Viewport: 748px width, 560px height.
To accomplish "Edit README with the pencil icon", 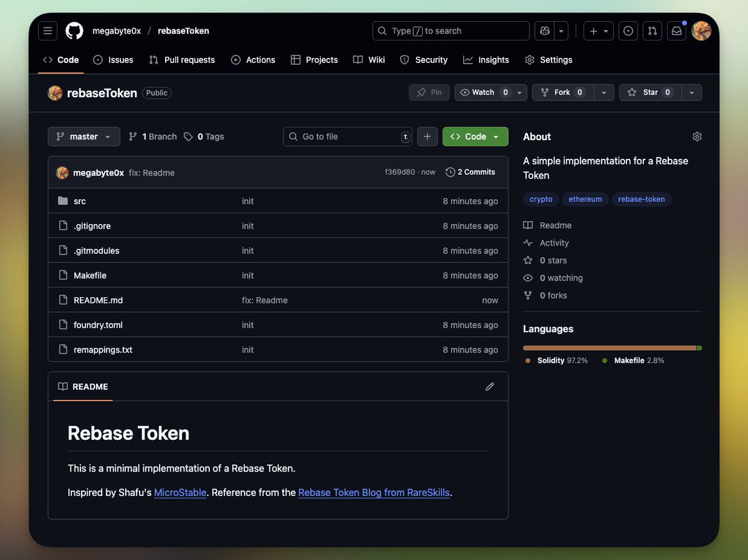I will click(x=490, y=387).
